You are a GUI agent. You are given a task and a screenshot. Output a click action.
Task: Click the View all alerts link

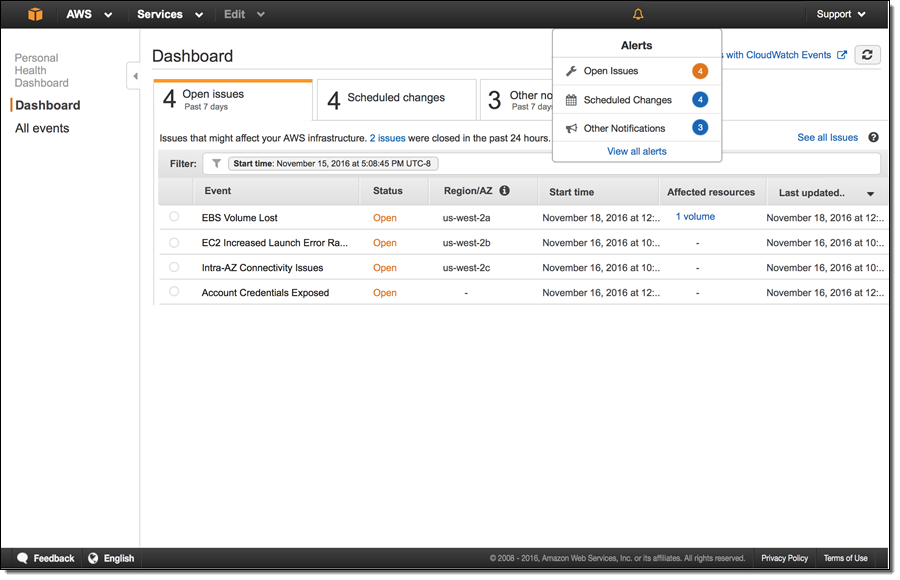coord(636,152)
